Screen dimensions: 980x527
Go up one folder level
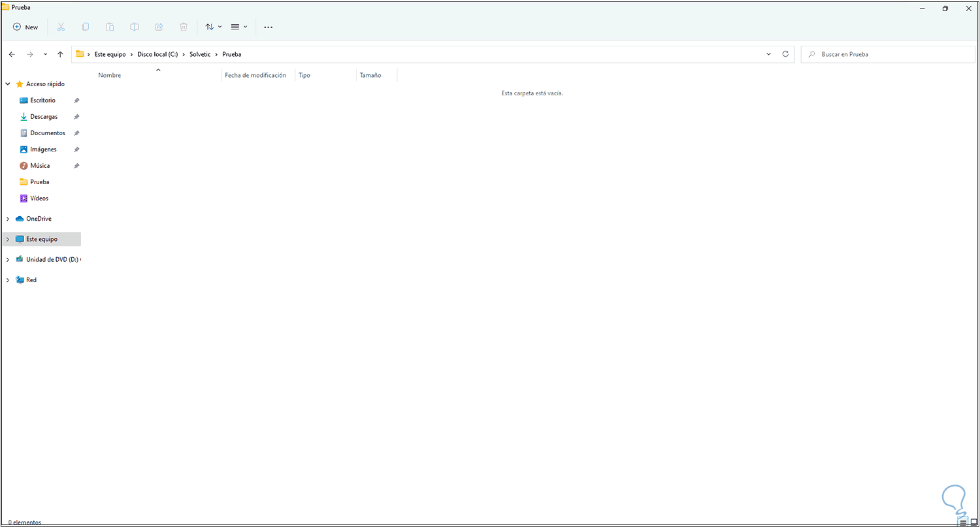[60, 54]
